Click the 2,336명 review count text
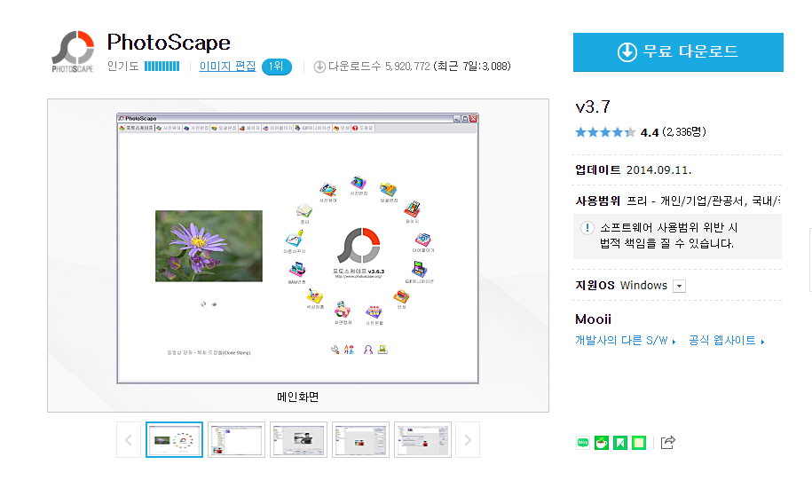Screen dimensions: 812x504 pos(683,132)
